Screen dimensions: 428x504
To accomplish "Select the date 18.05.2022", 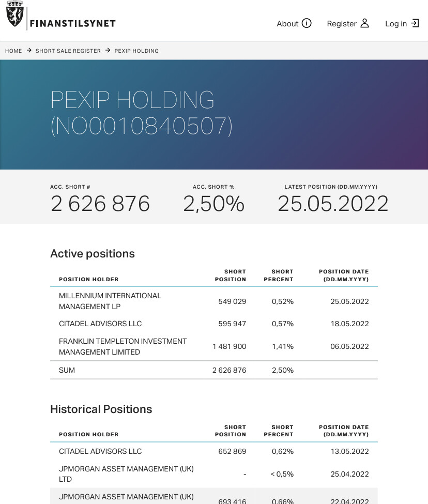I will [x=349, y=324].
